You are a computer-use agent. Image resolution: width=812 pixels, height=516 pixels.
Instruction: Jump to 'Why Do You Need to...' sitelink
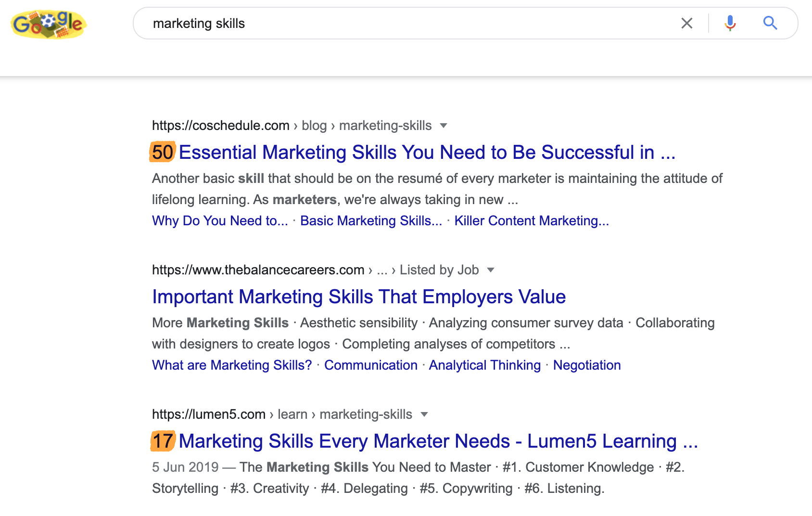tap(220, 221)
